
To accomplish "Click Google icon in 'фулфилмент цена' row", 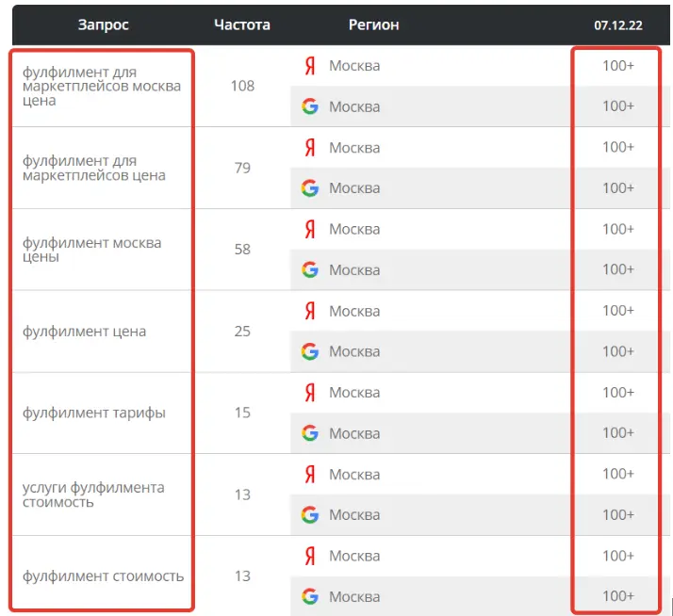I will pyautogui.click(x=309, y=351).
